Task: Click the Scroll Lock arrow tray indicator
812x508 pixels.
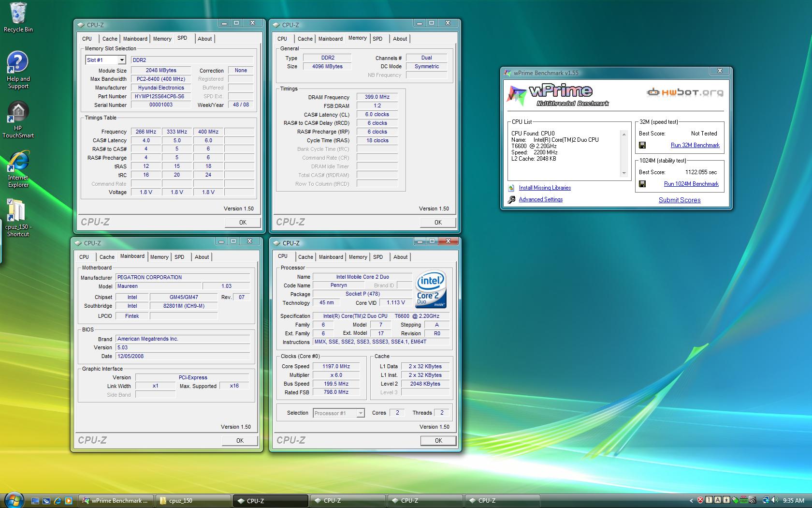Action: tap(726, 501)
